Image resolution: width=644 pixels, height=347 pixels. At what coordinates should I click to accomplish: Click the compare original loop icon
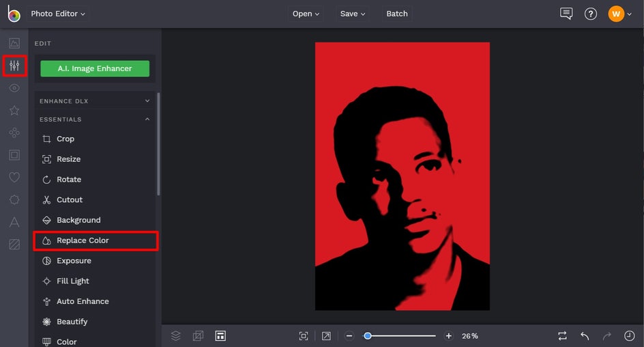[x=563, y=336]
